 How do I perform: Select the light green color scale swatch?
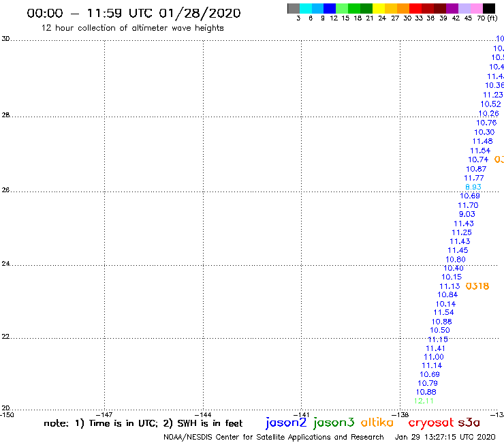click(x=342, y=8)
